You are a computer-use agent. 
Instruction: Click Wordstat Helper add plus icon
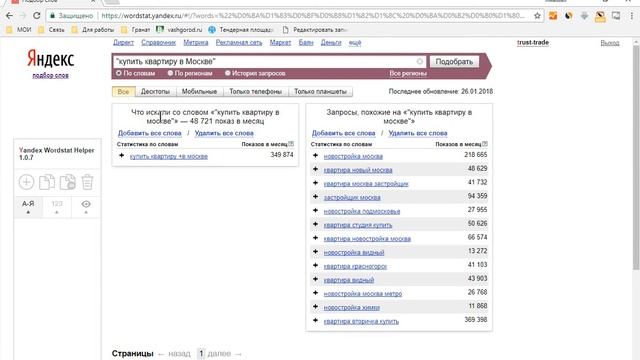26,182
